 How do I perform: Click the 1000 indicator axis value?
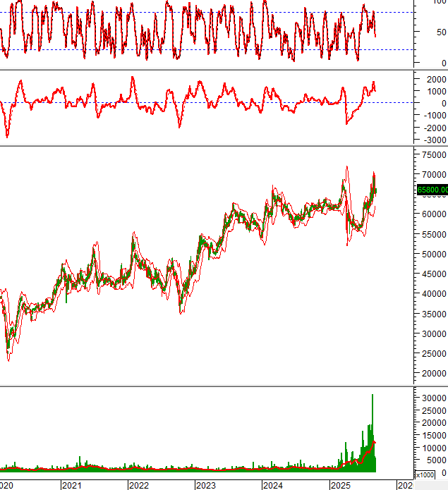coord(437,92)
